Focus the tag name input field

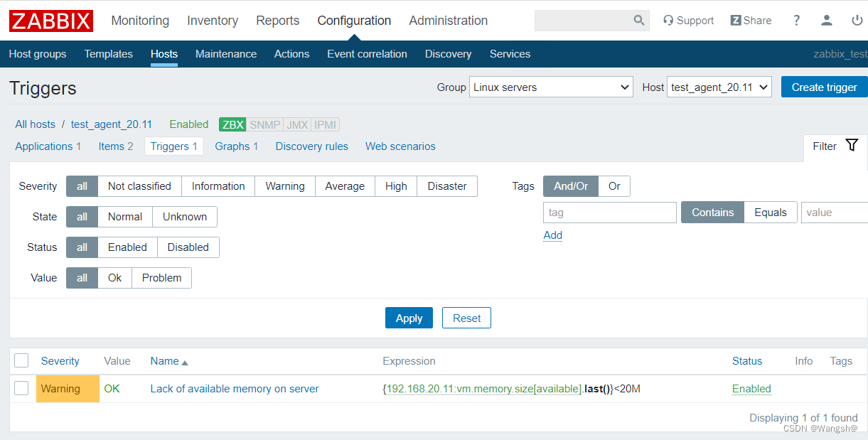click(x=610, y=213)
